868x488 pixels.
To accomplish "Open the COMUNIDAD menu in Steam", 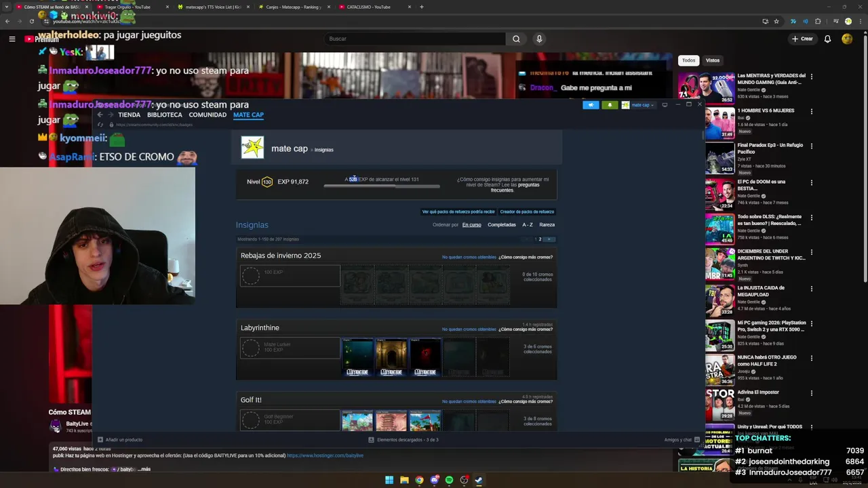I will (208, 115).
